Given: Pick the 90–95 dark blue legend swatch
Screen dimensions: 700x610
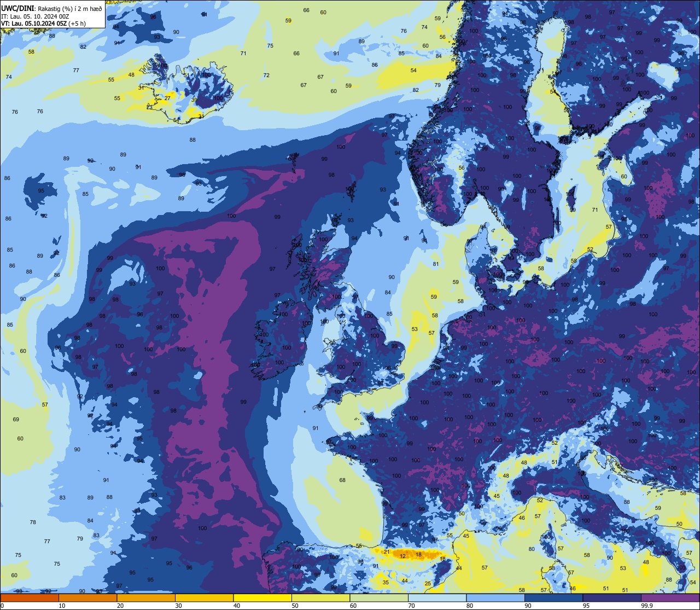Looking at the screenshot, I should tap(554, 597).
